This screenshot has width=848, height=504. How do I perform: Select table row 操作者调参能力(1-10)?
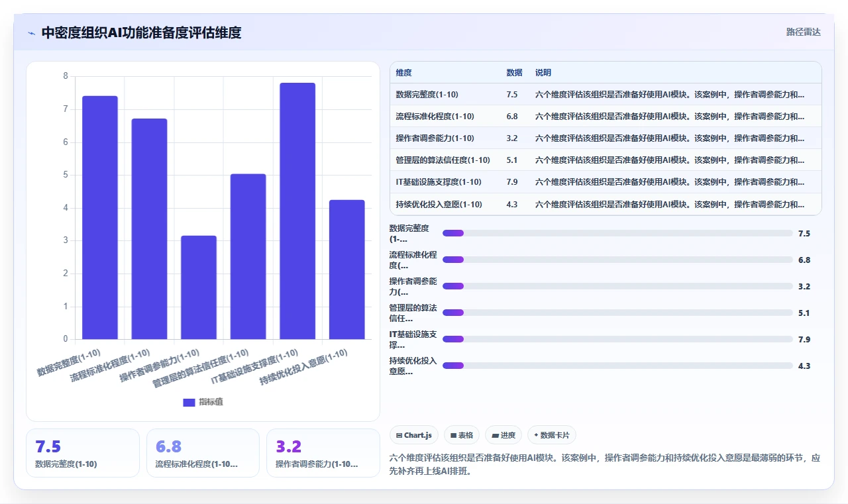[606, 138]
